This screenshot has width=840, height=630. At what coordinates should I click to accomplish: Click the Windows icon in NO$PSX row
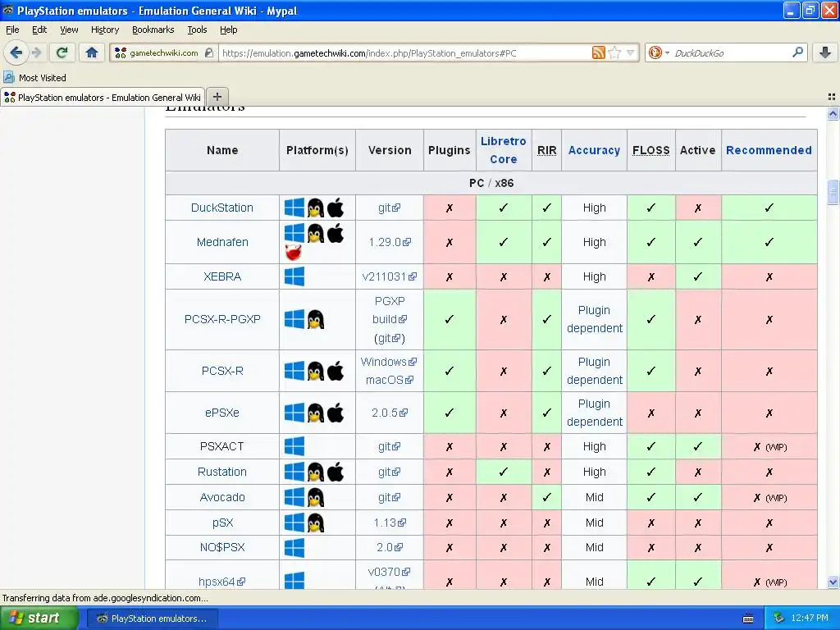[294, 547]
